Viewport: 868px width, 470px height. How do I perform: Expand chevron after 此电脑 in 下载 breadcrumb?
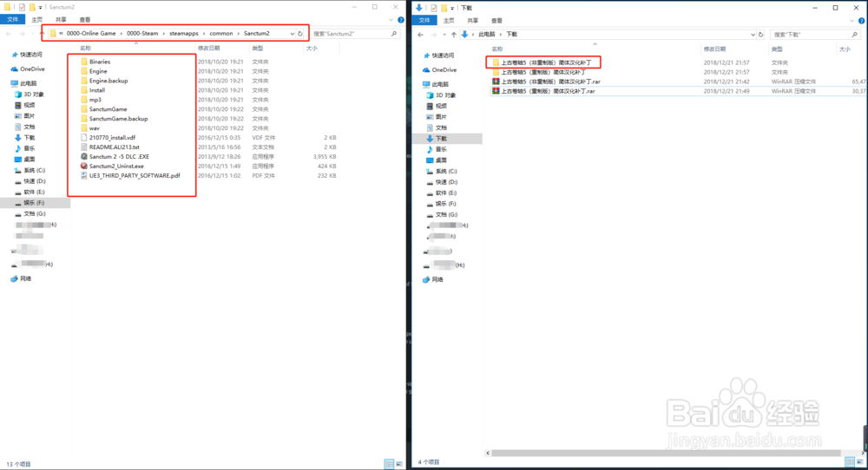tap(501, 35)
